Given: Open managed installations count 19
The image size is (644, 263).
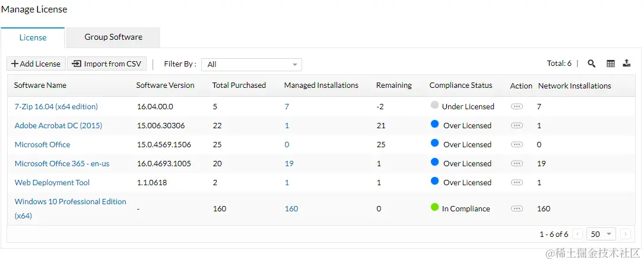Looking at the screenshot, I should 289,163.
